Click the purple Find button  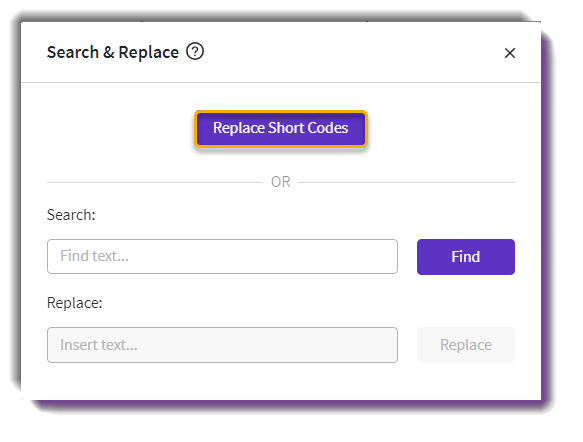pyautogui.click(x=466, y=257)
